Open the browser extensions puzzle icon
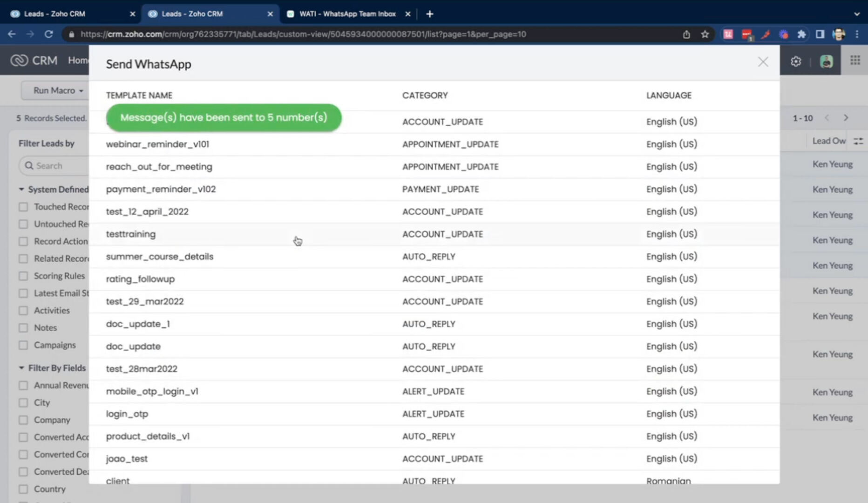 (x=801, y=34)
